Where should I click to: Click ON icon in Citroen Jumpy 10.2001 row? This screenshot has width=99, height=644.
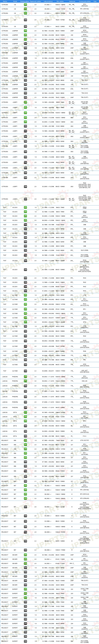(25, 199)
